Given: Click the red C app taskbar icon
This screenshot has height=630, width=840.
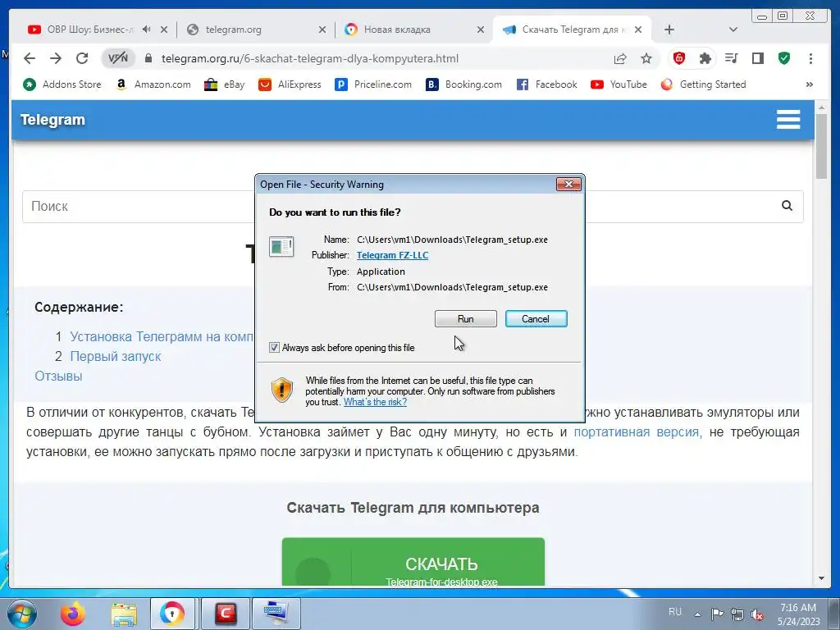Looking at the screenshot, I should click(226, 614).
